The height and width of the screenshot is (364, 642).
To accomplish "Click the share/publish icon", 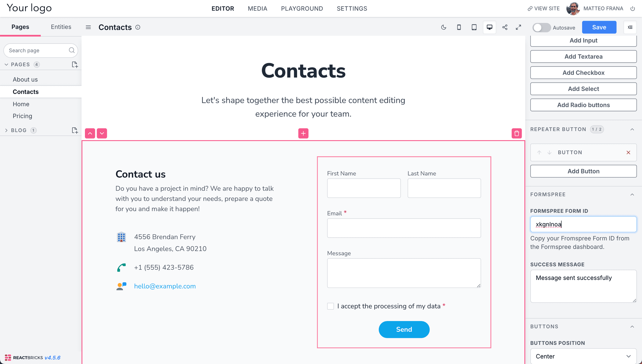I will pos(505,27).
